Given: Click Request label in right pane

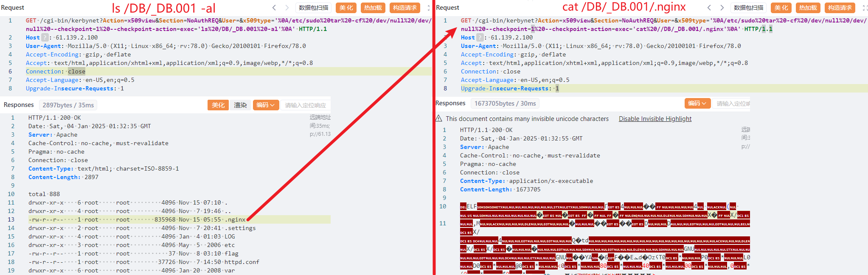Looking at the screenshot, I should 447,8.
